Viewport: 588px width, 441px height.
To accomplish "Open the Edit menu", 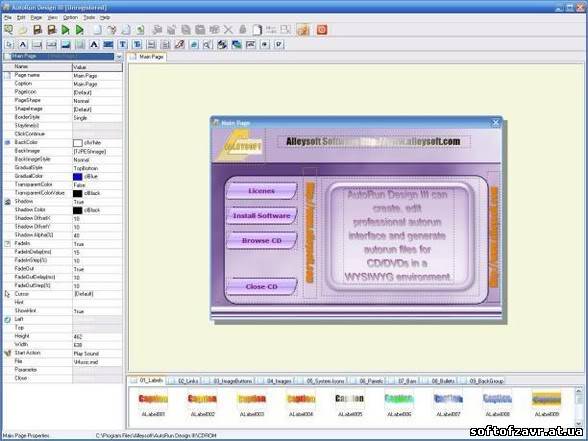I will pos(21,18).
